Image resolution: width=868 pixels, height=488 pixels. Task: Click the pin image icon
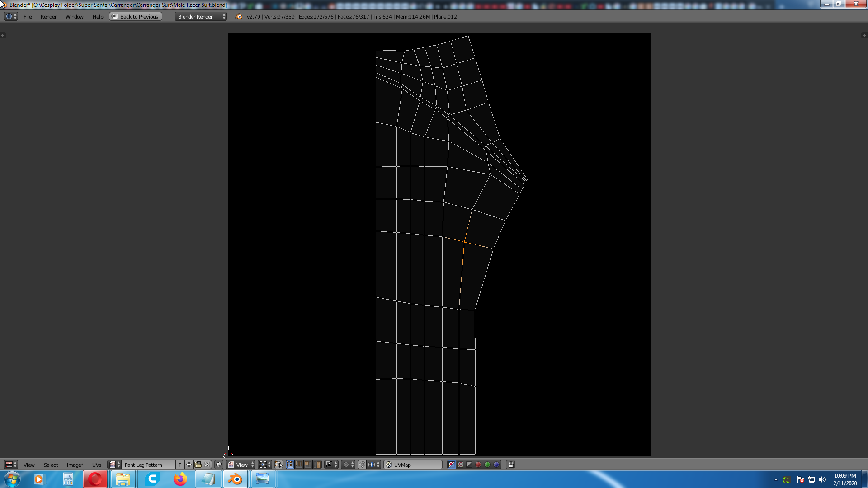(x=219, y=465)
